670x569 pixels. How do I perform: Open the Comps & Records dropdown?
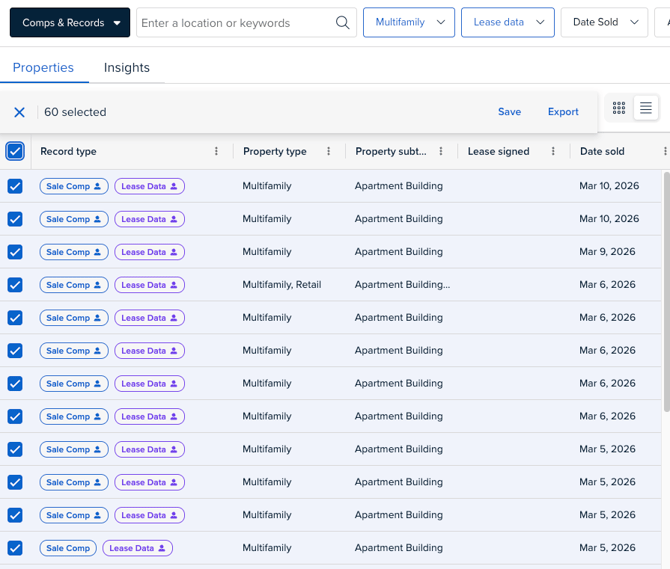[70, 23]
